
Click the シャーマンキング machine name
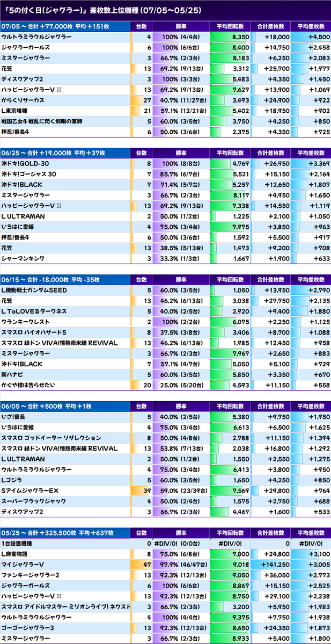(23, 258)
